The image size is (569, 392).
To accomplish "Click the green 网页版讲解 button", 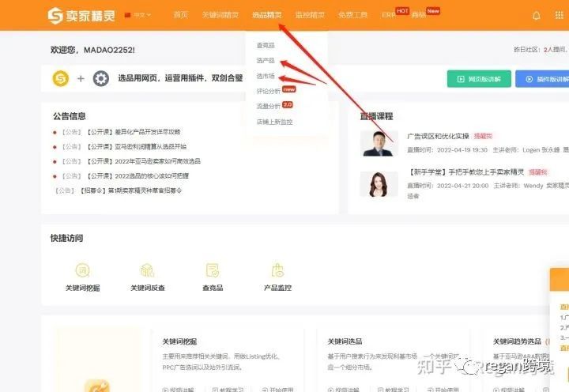I will pos(479,79).
